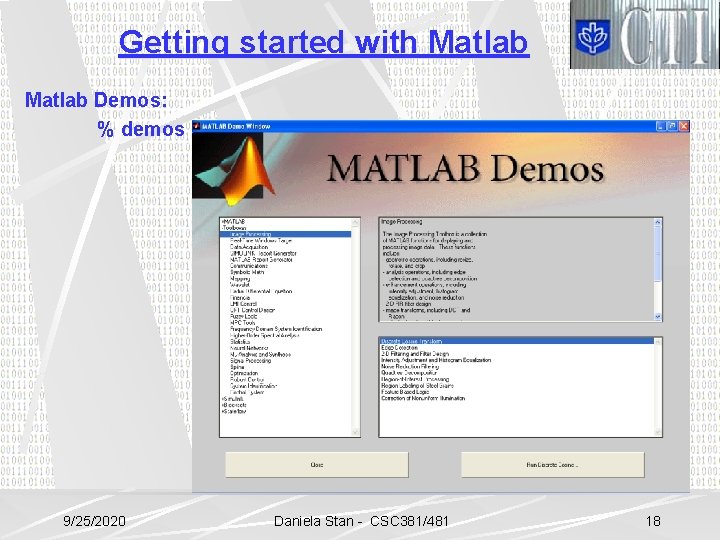Image resolution: width=720 pixels, height=540 pixels.
Task: Choose the Feature Based Logic demo
Action: tap(405, 392)
